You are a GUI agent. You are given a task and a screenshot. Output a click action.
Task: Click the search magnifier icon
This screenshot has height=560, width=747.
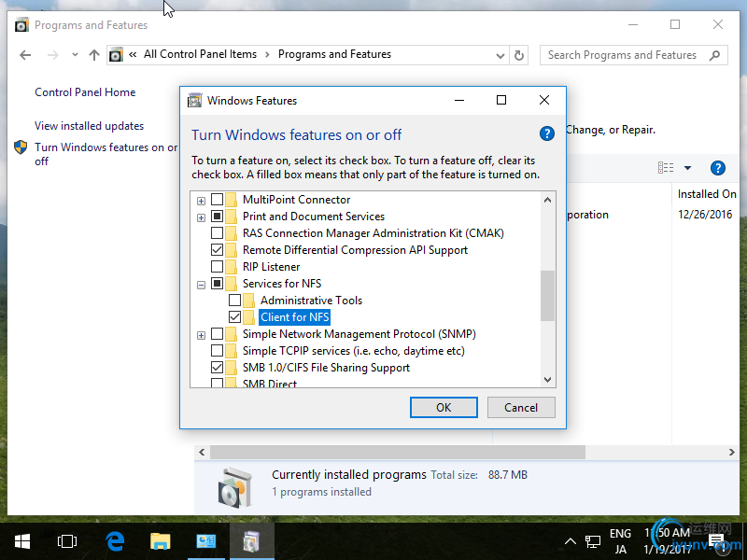714,55
